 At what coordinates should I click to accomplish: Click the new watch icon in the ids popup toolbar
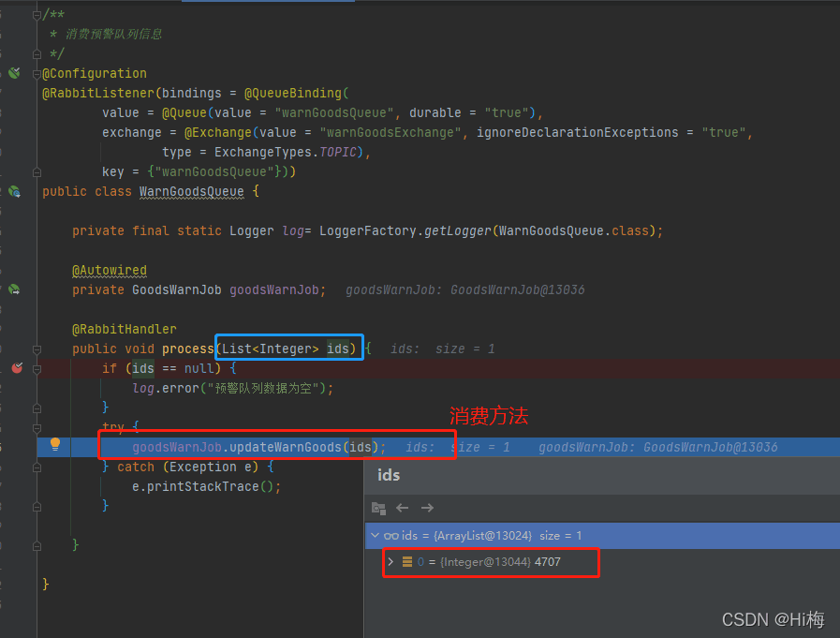pos(378,509)
